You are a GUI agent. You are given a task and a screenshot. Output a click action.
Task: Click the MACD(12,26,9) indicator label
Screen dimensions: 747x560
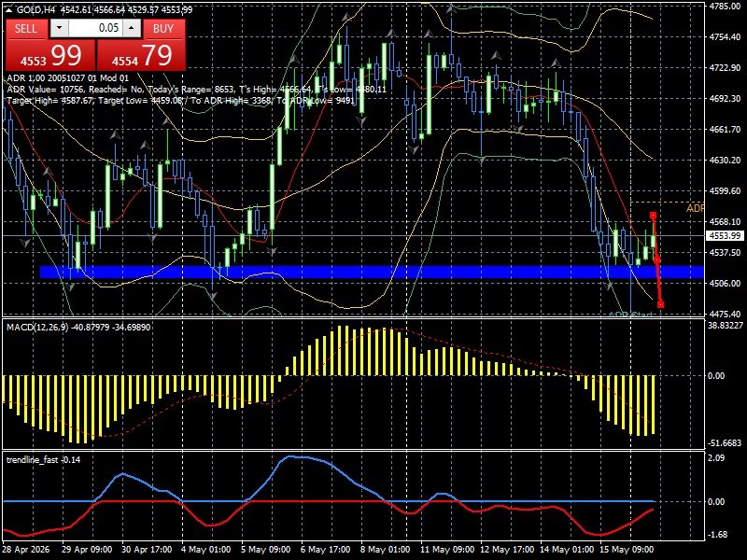point(37,328)
